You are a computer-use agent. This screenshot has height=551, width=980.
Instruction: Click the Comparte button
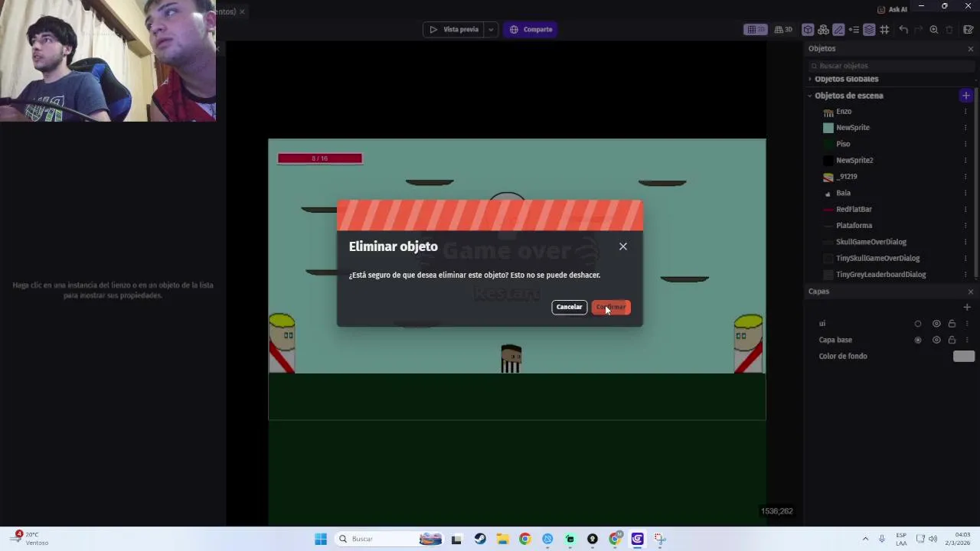pos(531,29)
